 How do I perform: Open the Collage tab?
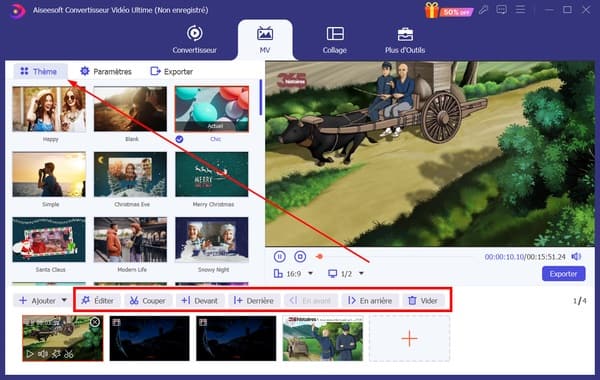point(335,40)
